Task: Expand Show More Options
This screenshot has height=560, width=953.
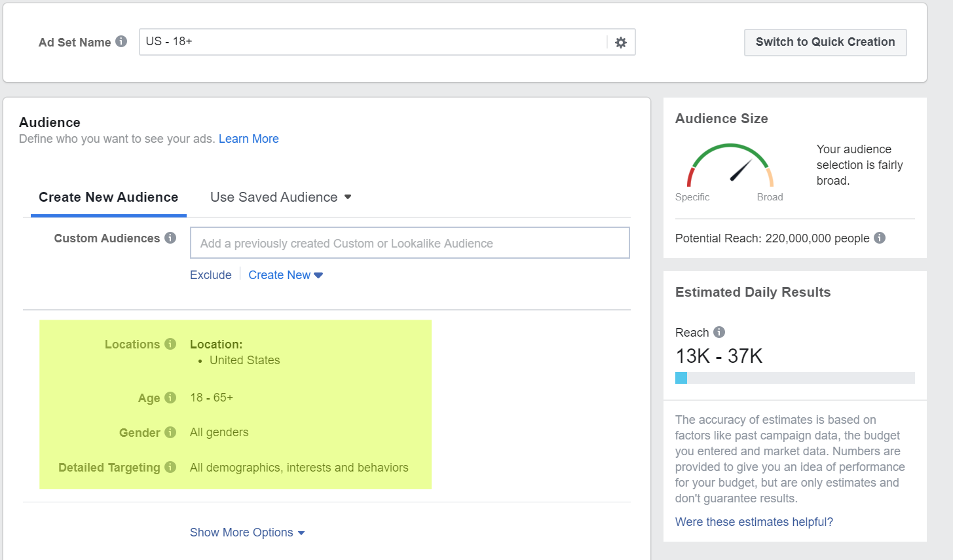Action: [248, 532]
